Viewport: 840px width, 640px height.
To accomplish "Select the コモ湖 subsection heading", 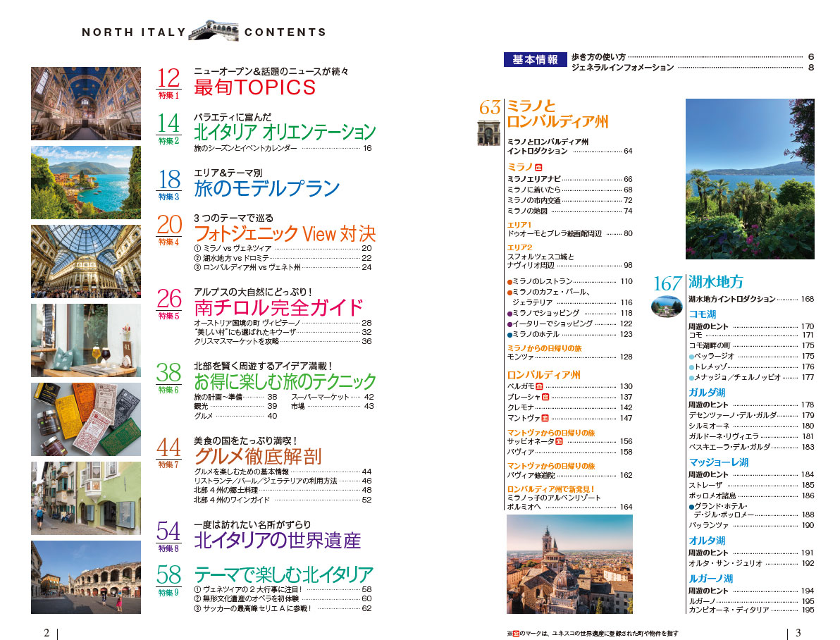I will (x=702, y=314).
